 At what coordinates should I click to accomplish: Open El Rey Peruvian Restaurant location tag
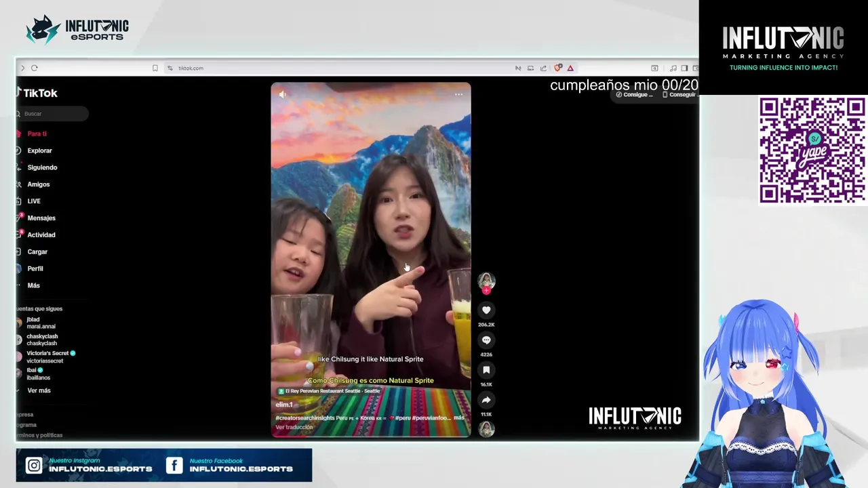tap(328, 391)
